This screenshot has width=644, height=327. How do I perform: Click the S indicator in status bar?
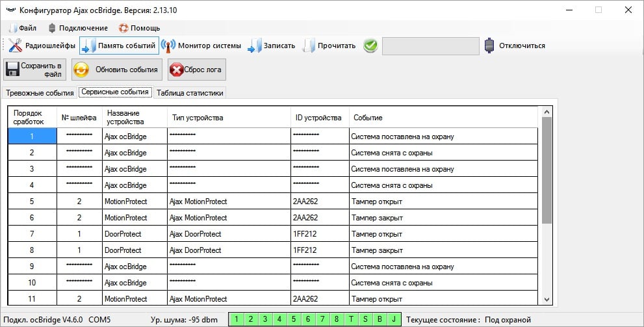tap(365, 319)
